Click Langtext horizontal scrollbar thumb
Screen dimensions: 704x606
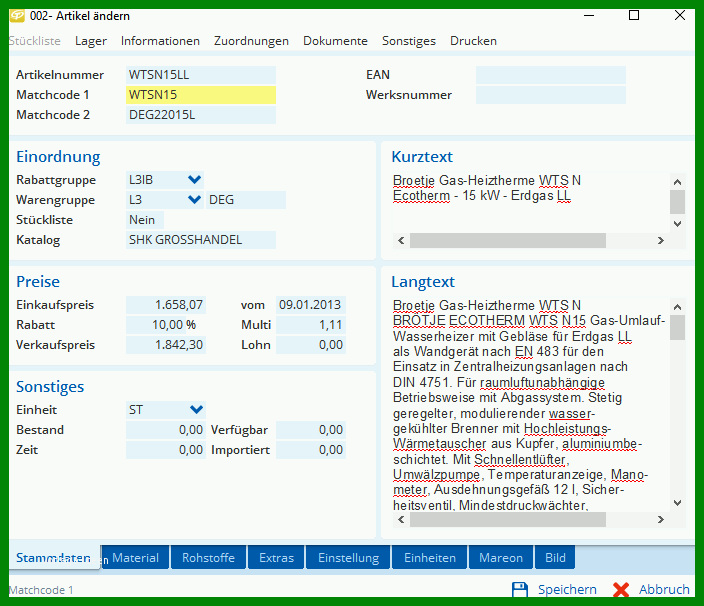[x=508, y=520]
